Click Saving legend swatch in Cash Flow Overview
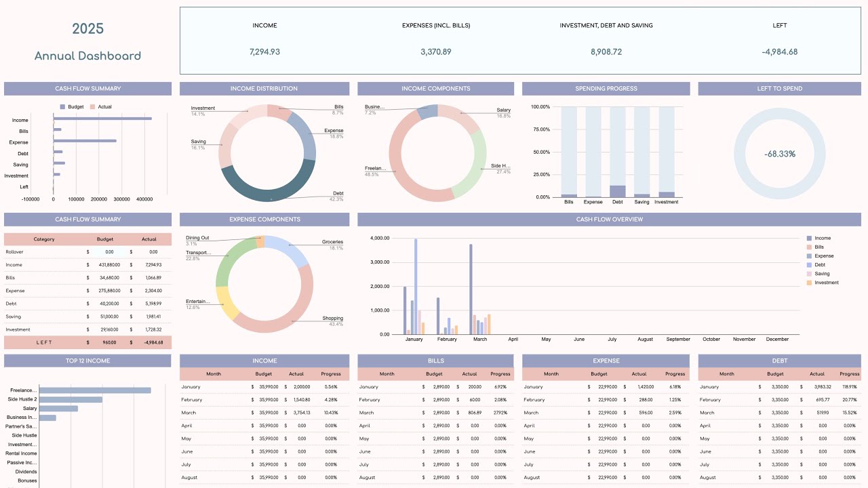Image resolution: width=868 pixels, height=488 pixels. click(x=809, y=274)
